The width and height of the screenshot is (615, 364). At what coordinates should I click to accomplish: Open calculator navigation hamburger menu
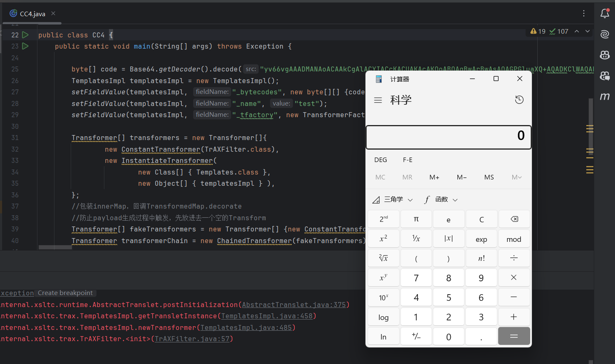378,100
